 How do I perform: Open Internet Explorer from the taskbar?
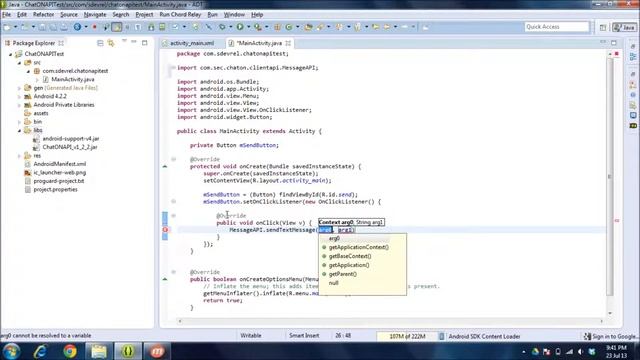click(x=40, y=351)
